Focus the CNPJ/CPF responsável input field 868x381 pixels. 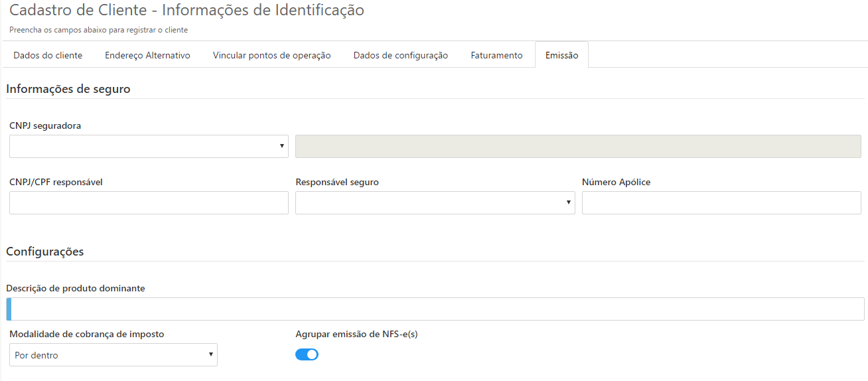(x=149, y=203)
